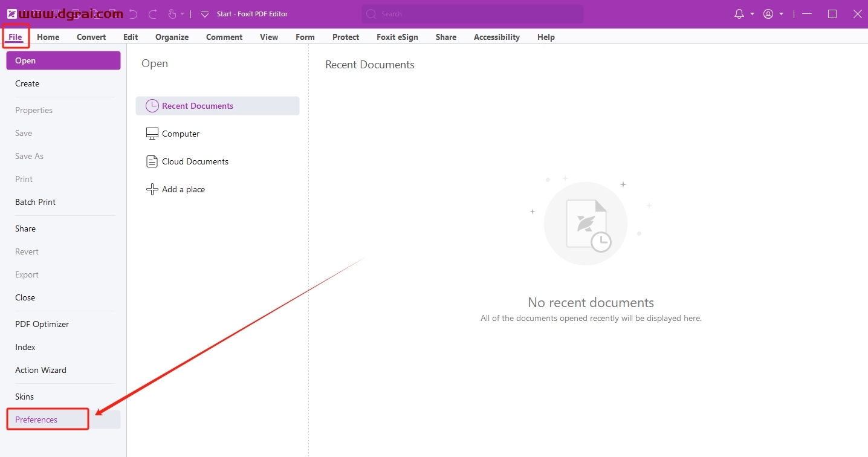The height and width of the screenshot is (457, 868).
Task: Click the Redo arrow in title bar
Action: tap(153, 14)
